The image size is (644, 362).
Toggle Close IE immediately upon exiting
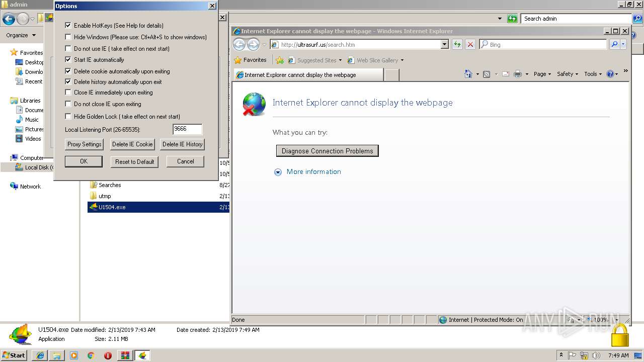click(x=68, y=92)
